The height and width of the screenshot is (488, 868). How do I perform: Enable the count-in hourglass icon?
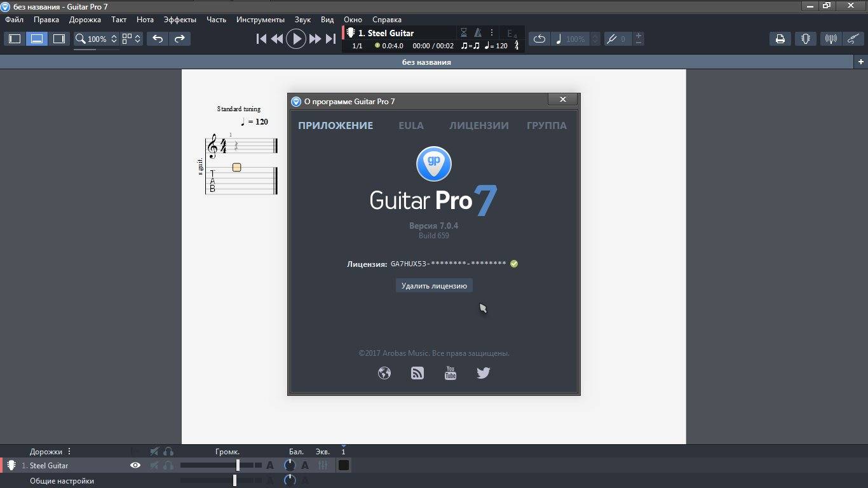(464, 33)
